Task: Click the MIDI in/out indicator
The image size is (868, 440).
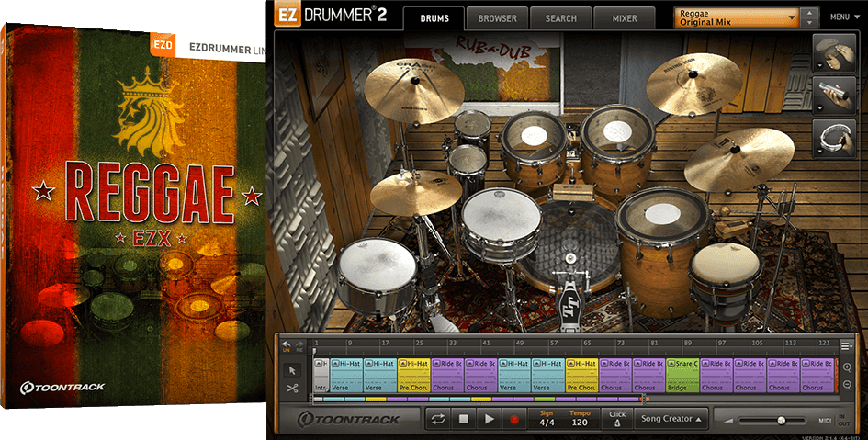Action: click(834, 420)
